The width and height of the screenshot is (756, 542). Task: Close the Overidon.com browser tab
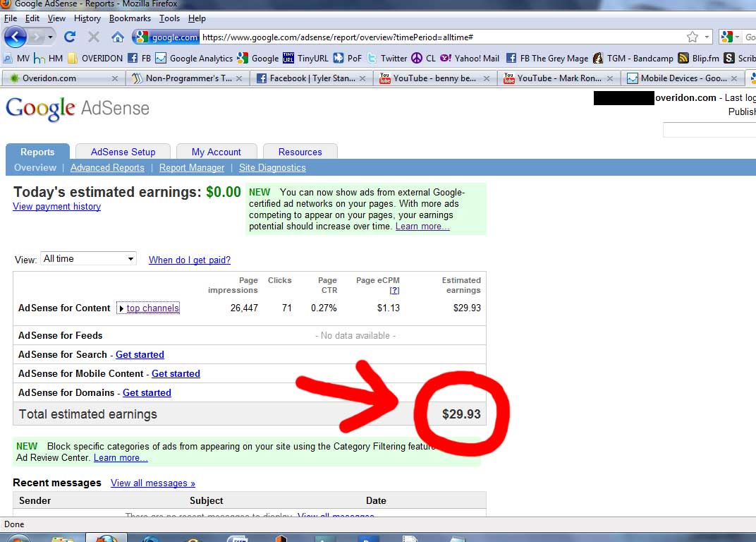coord(115,78)
